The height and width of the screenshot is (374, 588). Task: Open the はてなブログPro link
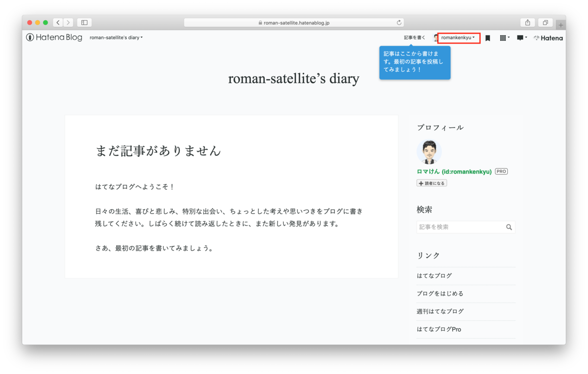[x=439, y=329]
